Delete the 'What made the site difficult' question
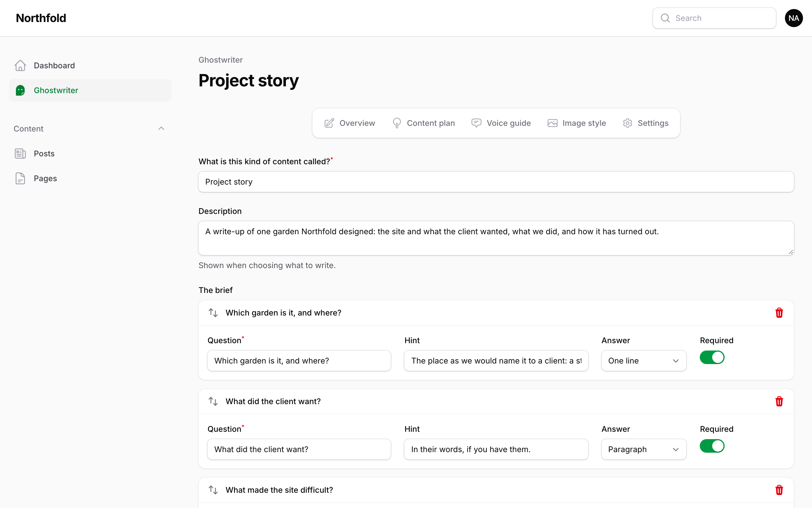Image resolution: width=812 pixels, height=508 pixels. coord(779,490)
